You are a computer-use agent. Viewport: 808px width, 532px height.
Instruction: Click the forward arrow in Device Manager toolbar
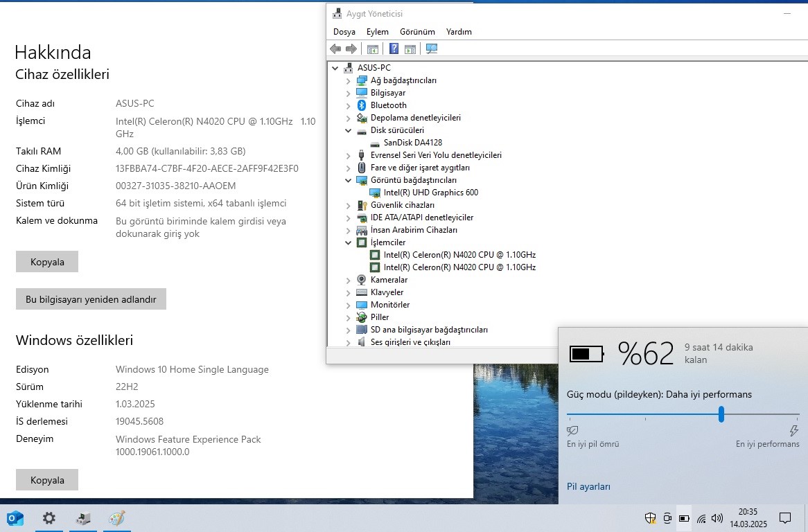(351, 49)
